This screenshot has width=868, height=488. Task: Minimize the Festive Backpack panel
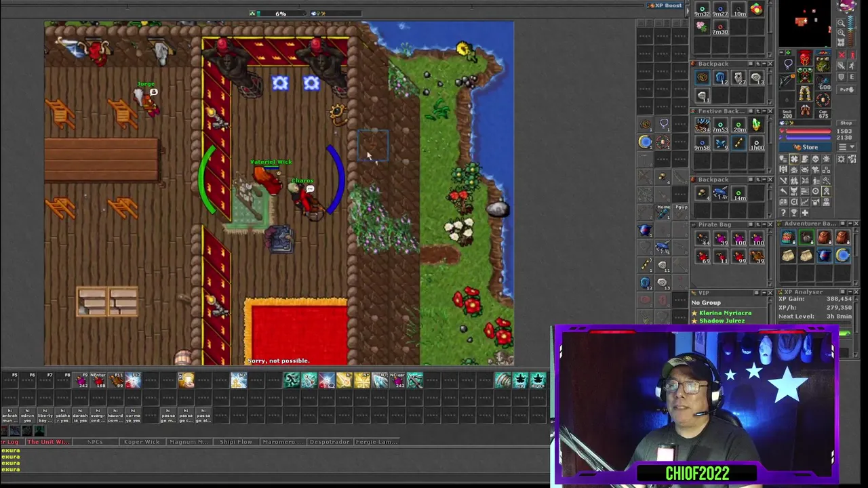(x=764, y=110)
